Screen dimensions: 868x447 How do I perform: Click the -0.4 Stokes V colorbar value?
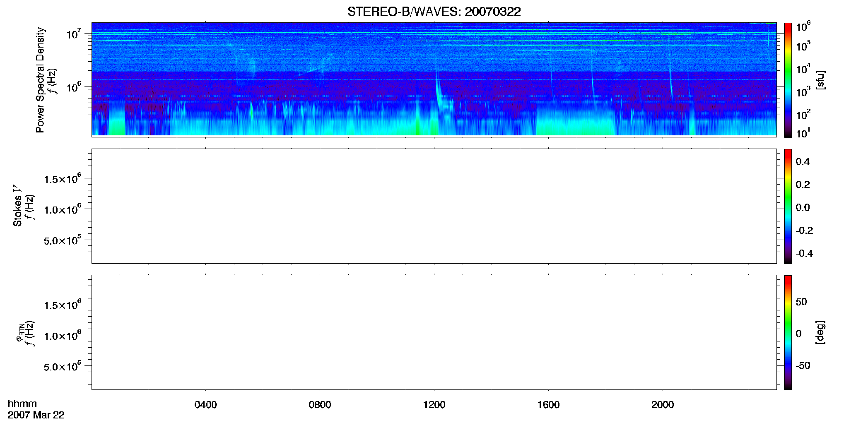point(804,254)
